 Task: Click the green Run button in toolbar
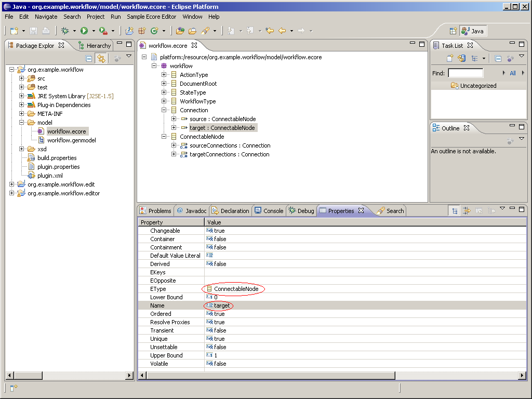84,31
